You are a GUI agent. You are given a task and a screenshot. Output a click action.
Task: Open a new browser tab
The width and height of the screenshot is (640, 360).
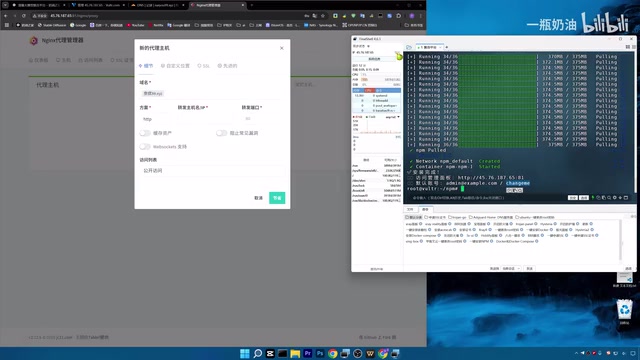point(252,5)
